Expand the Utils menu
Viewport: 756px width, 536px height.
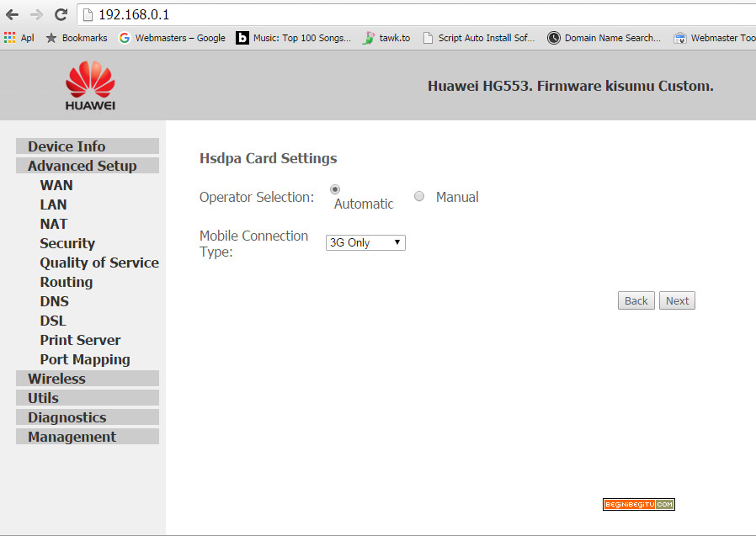point(88,398)
